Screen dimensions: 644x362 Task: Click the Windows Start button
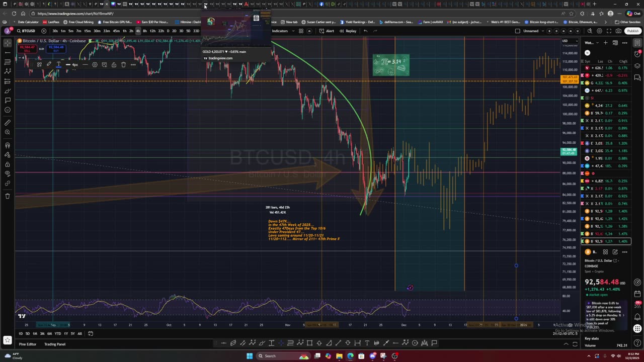[249, 356]
